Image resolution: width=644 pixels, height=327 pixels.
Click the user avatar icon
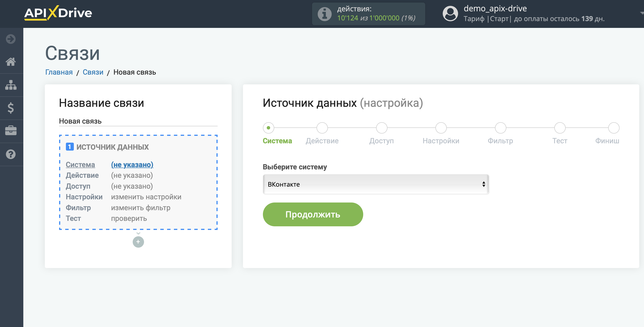tap(450, 14)
